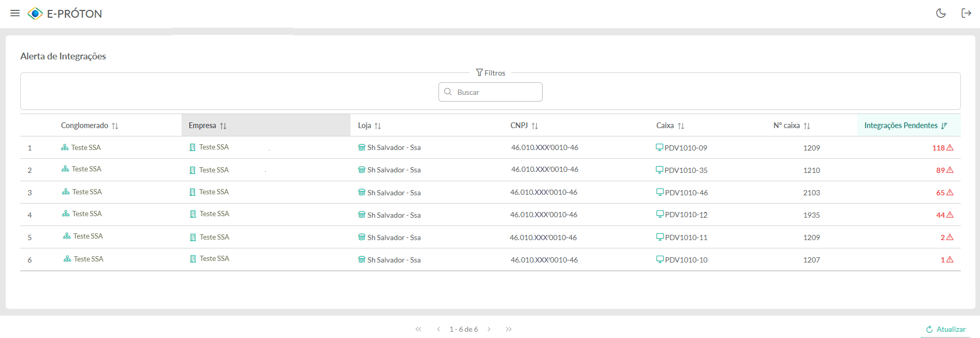This screenshot has height=338, width=980.
Task: Open the hamburger navigation menu
Action: 15,13
